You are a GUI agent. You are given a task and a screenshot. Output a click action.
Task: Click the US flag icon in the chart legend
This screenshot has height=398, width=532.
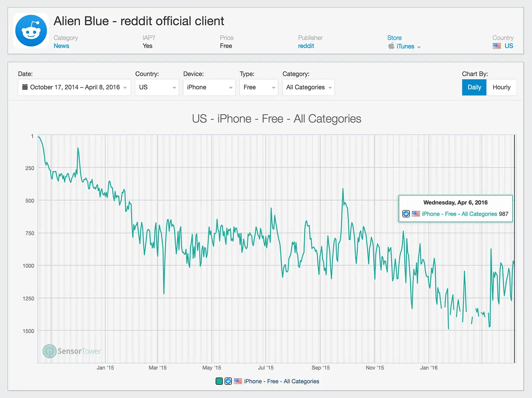tap(238, 381)
